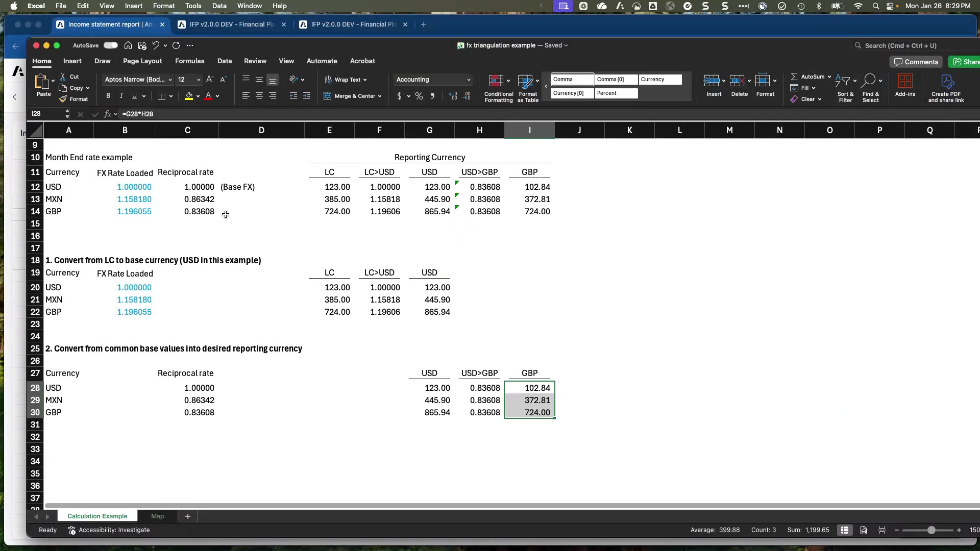Toggle italic formatting
The width and height of the screenshot is (980, 551).
click(121, 95)
